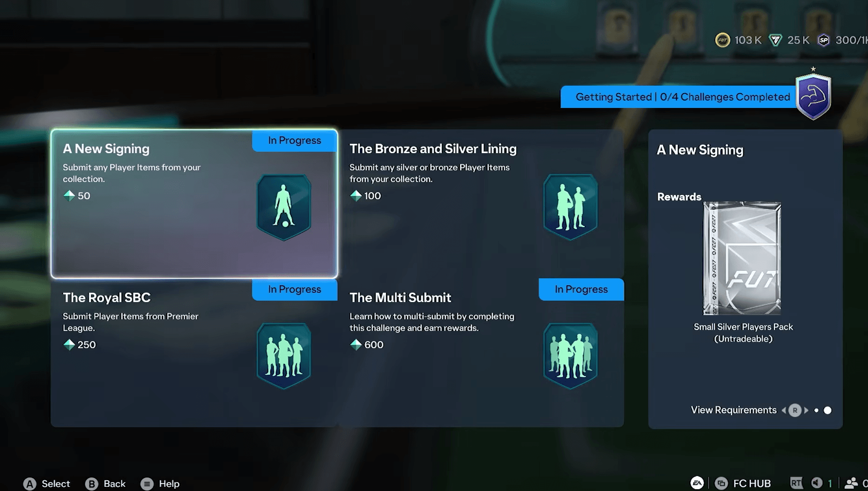Click the FUT coins icon
This screenshot has width=868, height=491.
(723, 40)
